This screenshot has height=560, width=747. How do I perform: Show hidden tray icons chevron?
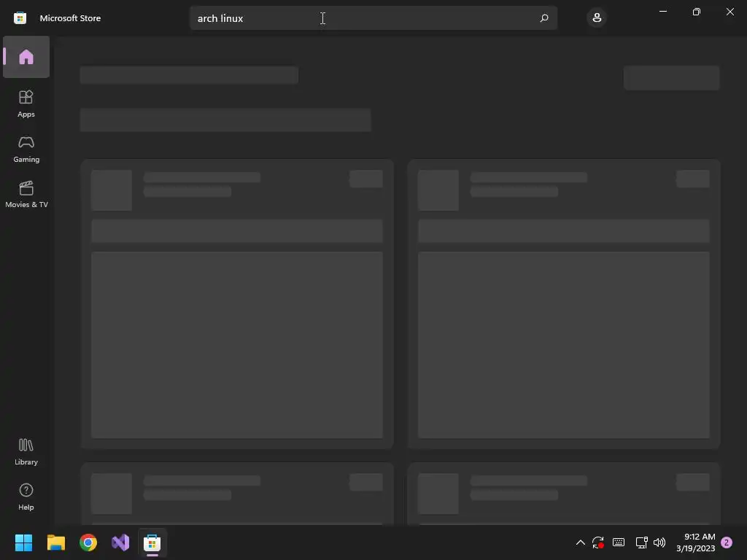[x=580, y=542]
